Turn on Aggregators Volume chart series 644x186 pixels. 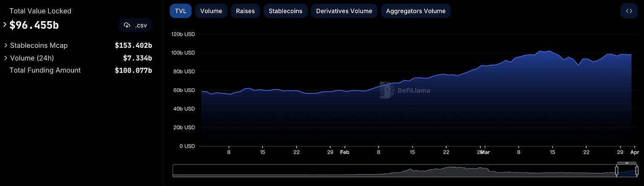tap(416, 11)
